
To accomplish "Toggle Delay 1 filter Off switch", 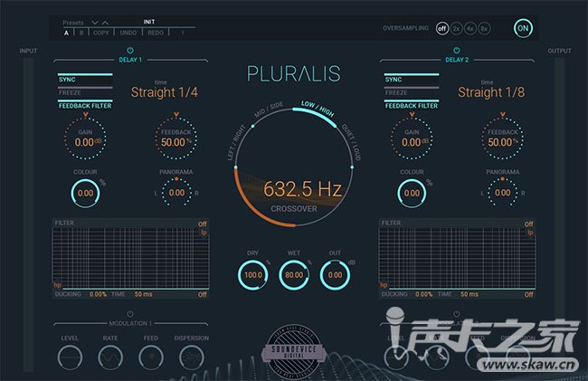I will 203,224.
